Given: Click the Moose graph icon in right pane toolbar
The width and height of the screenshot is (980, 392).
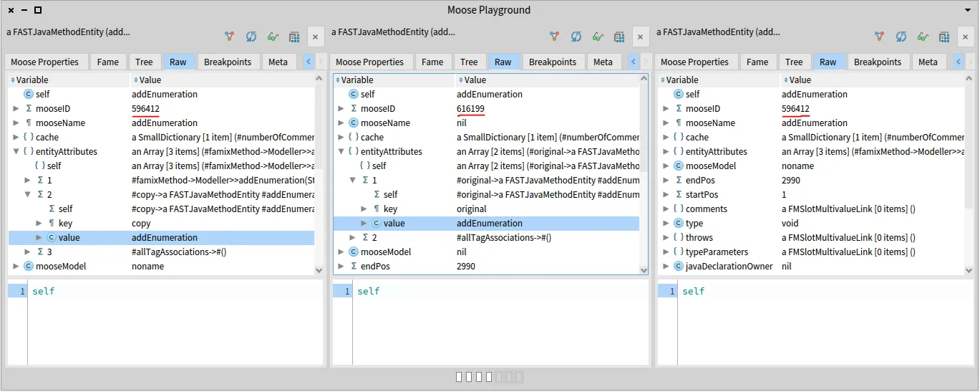Looking at the screenshot, I should [879, 37].
